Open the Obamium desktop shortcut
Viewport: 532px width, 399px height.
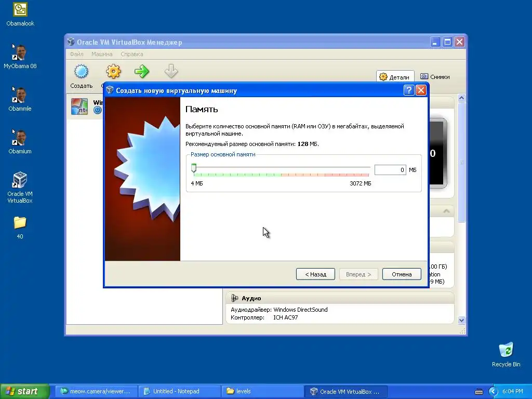[x=20, y=142]
